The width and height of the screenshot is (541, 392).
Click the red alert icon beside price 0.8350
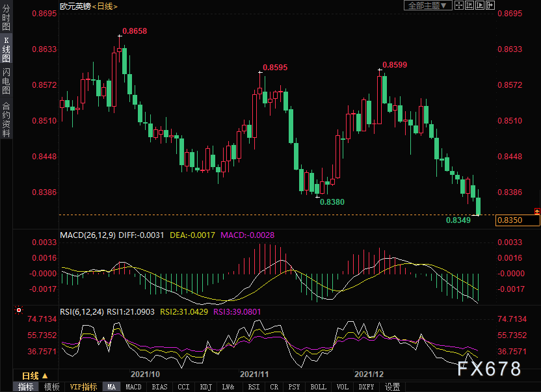coord(536,211)
